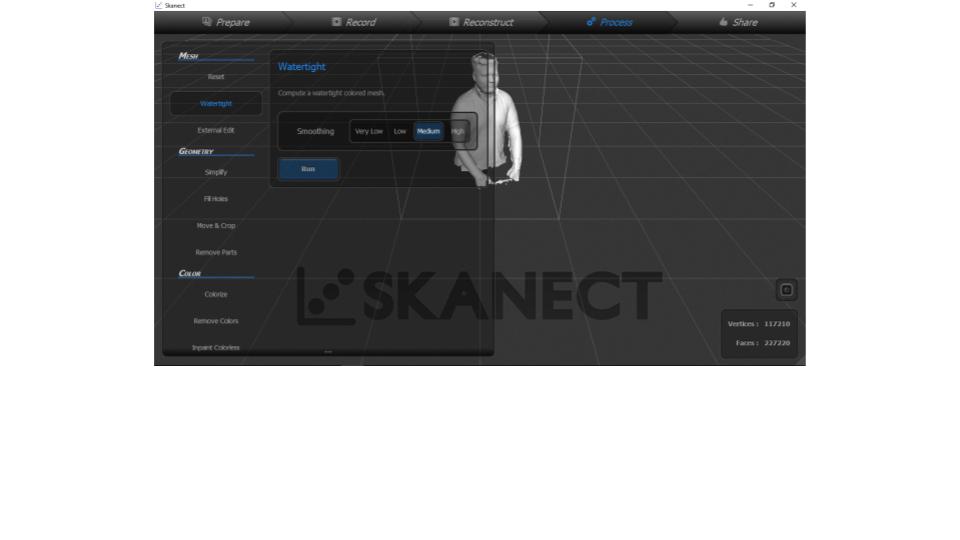Click the Faces count value 227220
This screenshot has height=540, width=960.
776,343
